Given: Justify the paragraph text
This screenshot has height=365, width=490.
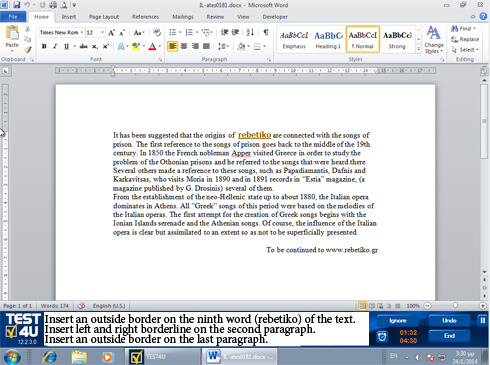Looking at the screenshot, I should tap(206, 46).
